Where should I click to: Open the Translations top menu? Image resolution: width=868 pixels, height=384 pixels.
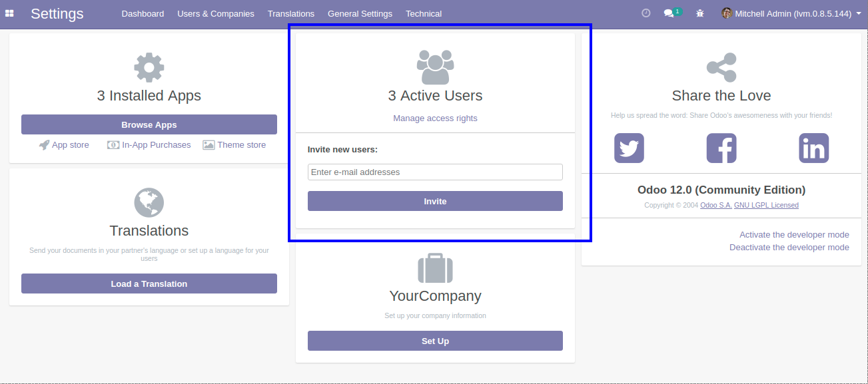(290, 13)
